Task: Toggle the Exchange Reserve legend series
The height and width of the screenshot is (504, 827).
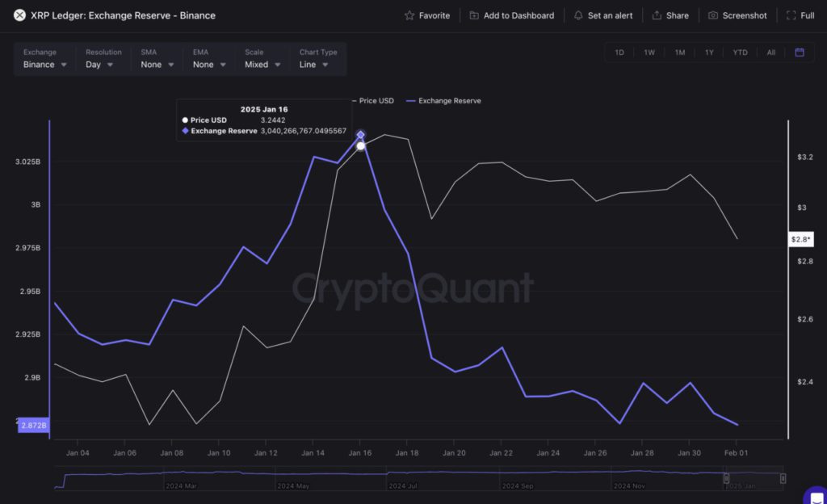Action: 443,101
